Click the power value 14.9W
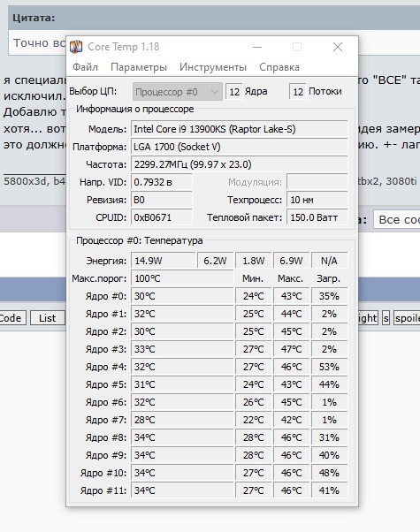This screenshot has width=420, height=532. coord(164,261)
